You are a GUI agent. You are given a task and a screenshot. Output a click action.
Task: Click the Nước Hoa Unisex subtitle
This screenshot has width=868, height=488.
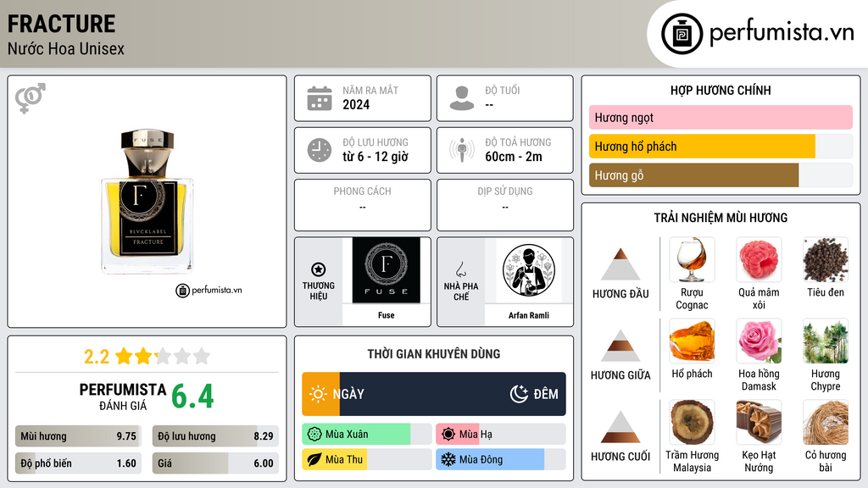tap(66, 49)
